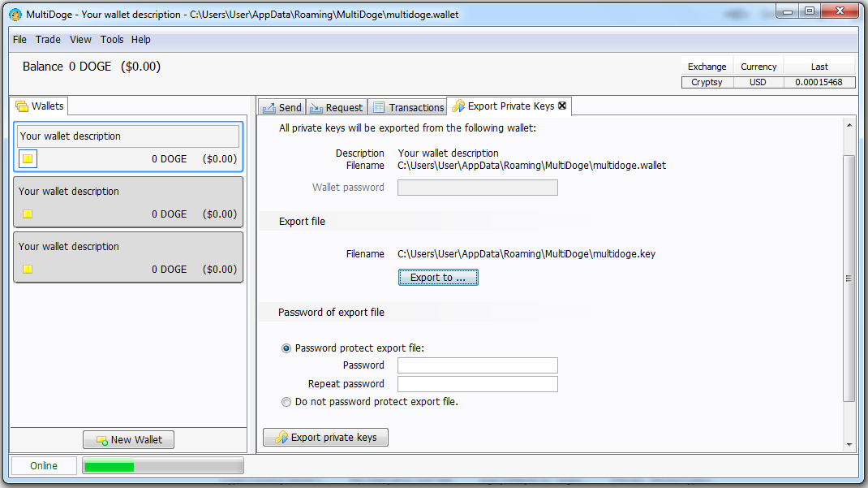Click the USD currency cell
This screenshot has height=488, width=868.
pos(758,82)
